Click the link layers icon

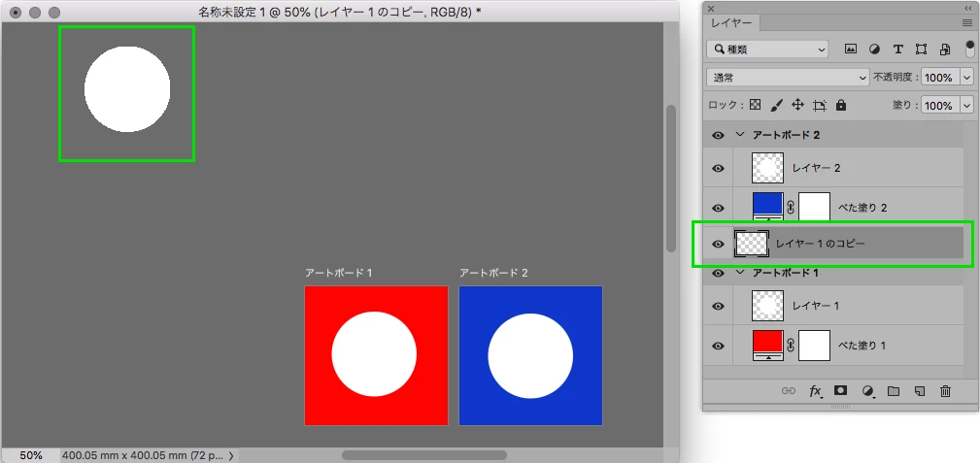click(789, 391)
